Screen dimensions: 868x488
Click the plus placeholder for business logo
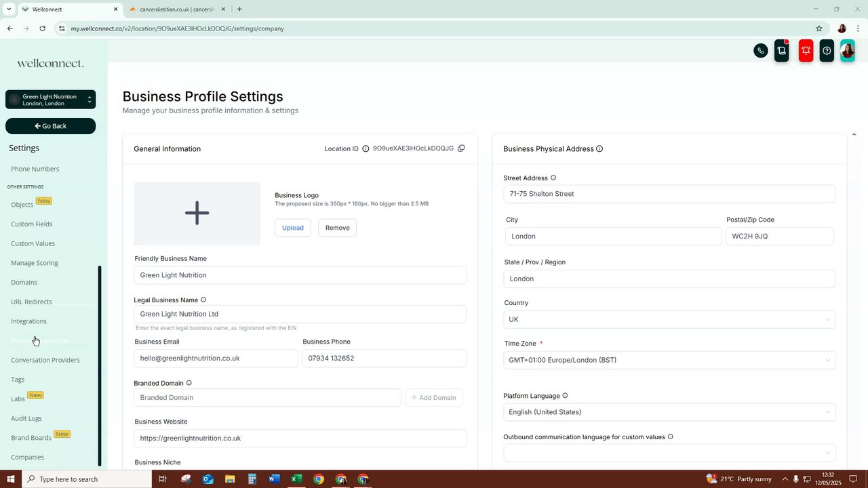click(197, 213)
